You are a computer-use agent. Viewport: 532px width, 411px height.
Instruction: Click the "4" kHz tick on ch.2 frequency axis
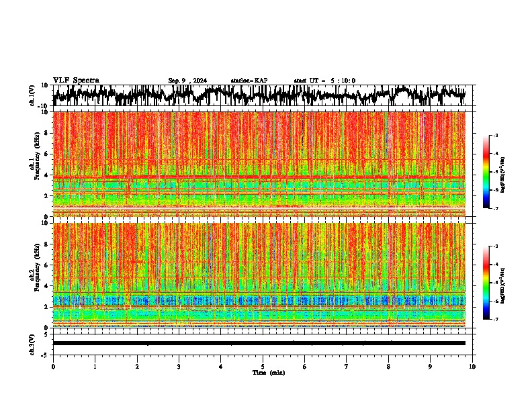pyautogui.click(x=48, y=286)
